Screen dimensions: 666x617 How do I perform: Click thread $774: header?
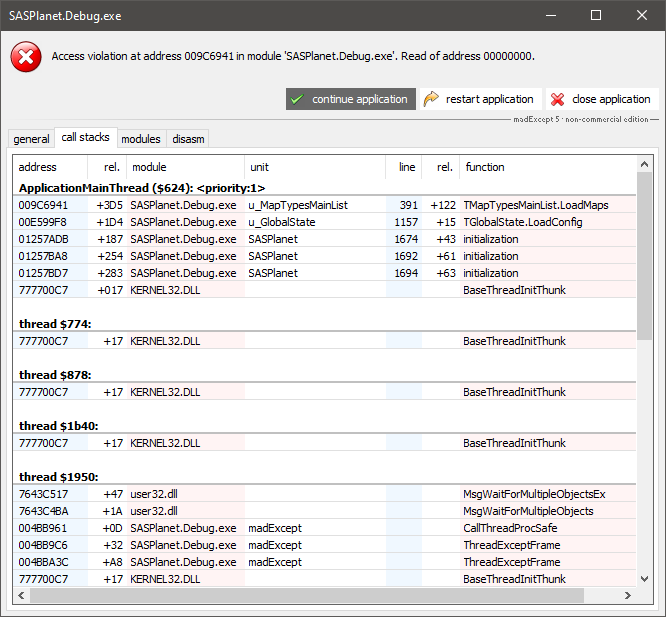(55, 324)
